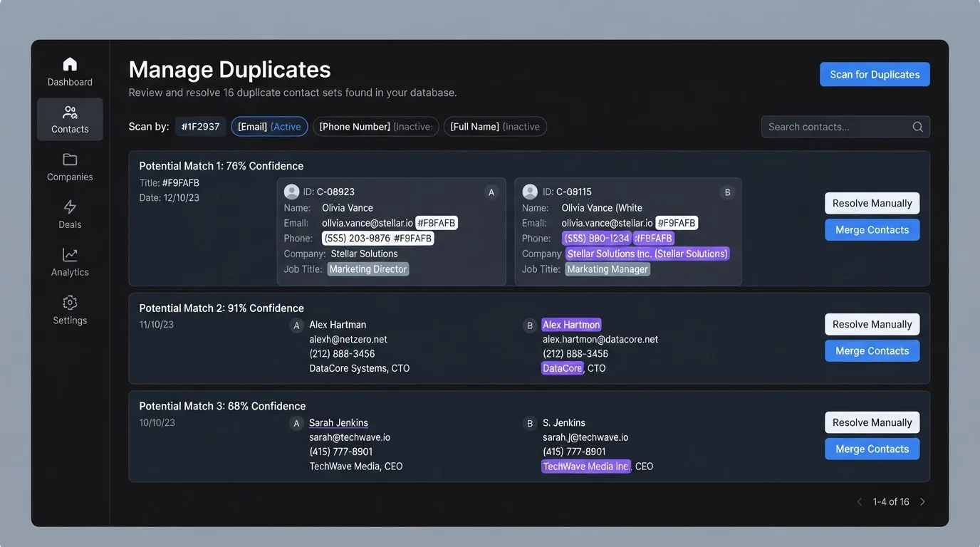The image size is (980, 547).
Task: Click the Potential Match 2: 91% Confidence heading
Action: coord(221,308)
